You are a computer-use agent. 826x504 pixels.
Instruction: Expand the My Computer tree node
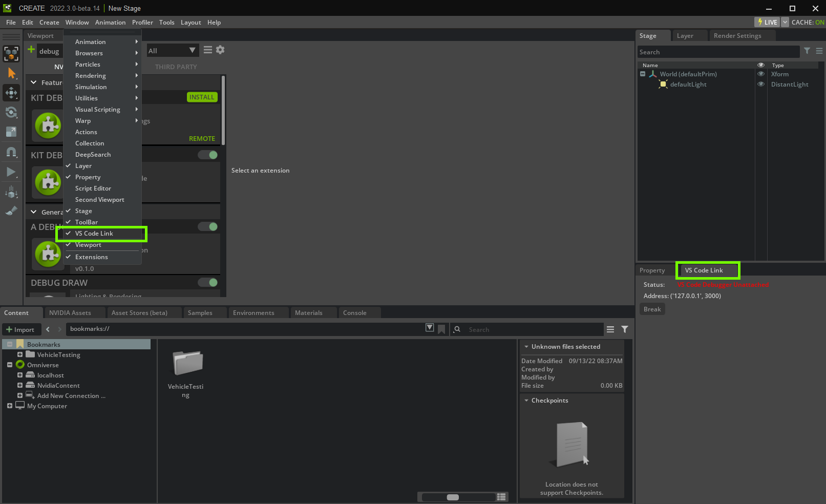coord(10,406)
